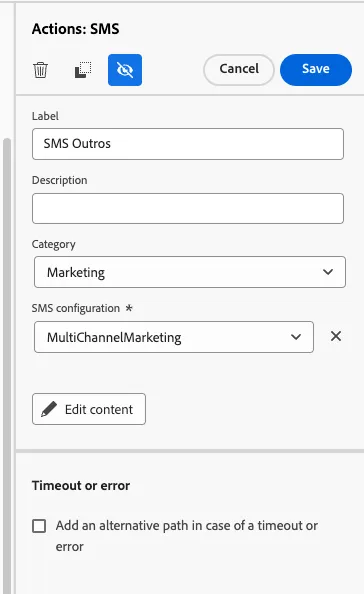The height and width of the screenshot is (594, 364).
Task: Enable alternative path on timeout or error
Action: [x=39, y=526]
